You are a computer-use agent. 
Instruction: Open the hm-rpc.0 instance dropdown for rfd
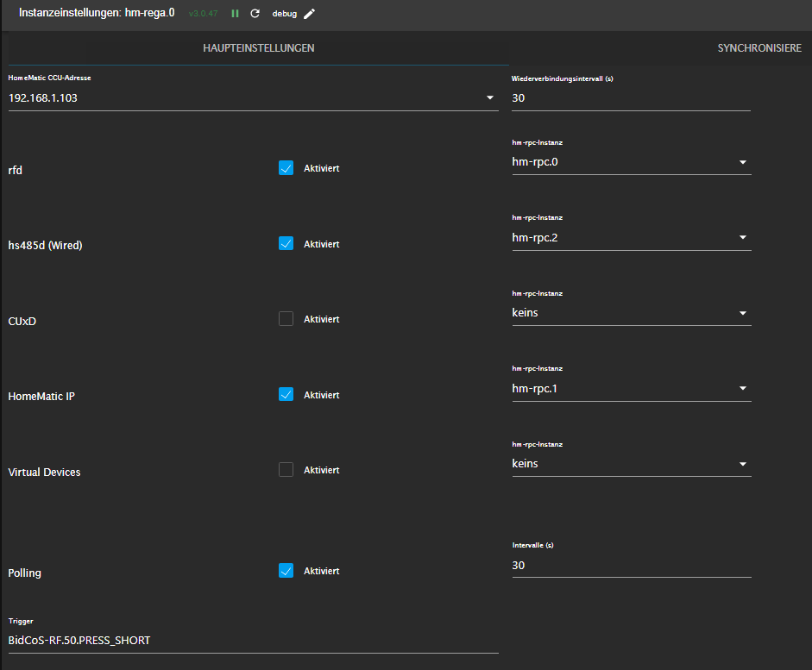point(632,162)
